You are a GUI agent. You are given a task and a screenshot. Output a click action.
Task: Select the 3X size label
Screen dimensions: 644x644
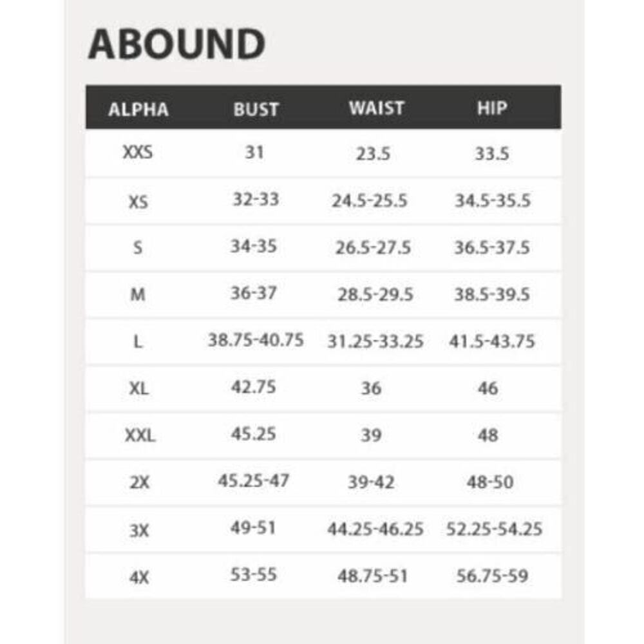pyautogui.click(x=139, y=531)
